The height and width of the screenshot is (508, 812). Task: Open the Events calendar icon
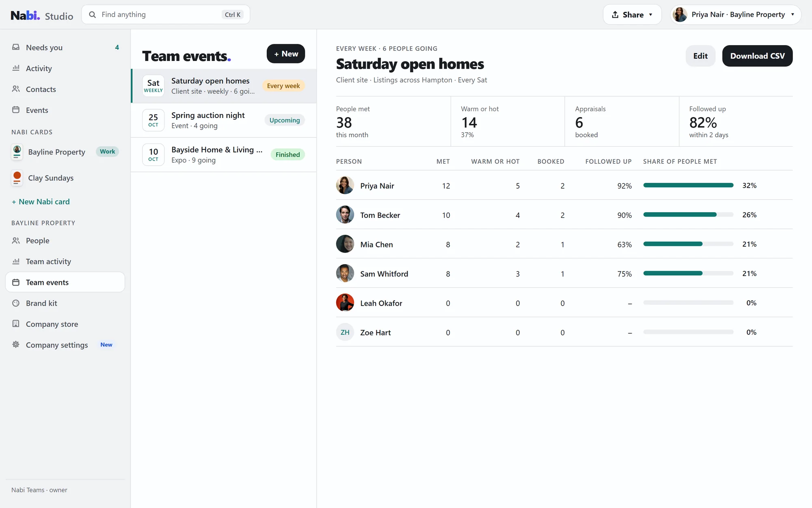(x=16, y=110)
